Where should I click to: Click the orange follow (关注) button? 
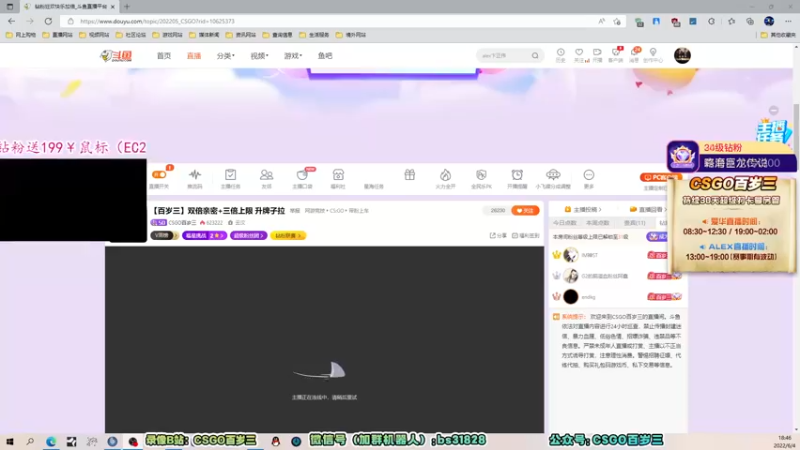click(525, 210)
